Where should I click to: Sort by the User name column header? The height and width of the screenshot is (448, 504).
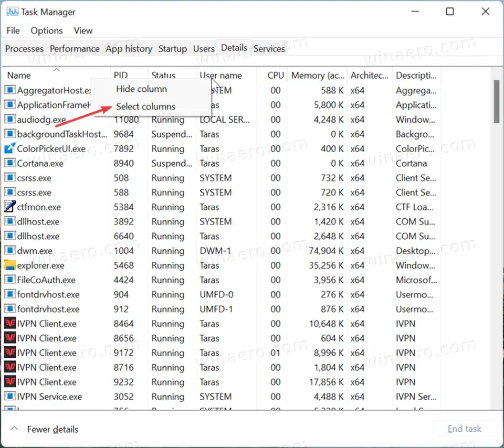tap(226, 75)
